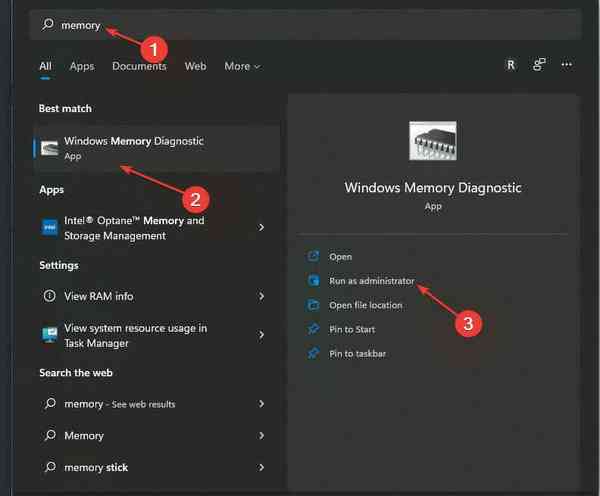The image size is (600, 496).
Task: Select the Web search tab
Action: point(195,66)
